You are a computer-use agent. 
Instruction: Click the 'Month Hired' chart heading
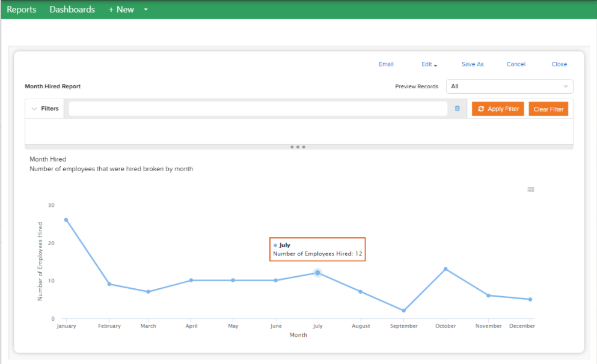tap(48, 159)
